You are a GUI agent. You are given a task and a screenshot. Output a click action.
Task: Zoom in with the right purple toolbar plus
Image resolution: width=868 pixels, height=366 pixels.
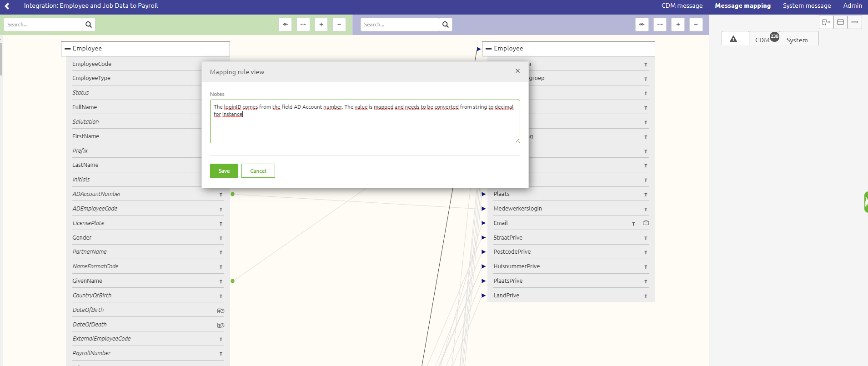point(678,25)
